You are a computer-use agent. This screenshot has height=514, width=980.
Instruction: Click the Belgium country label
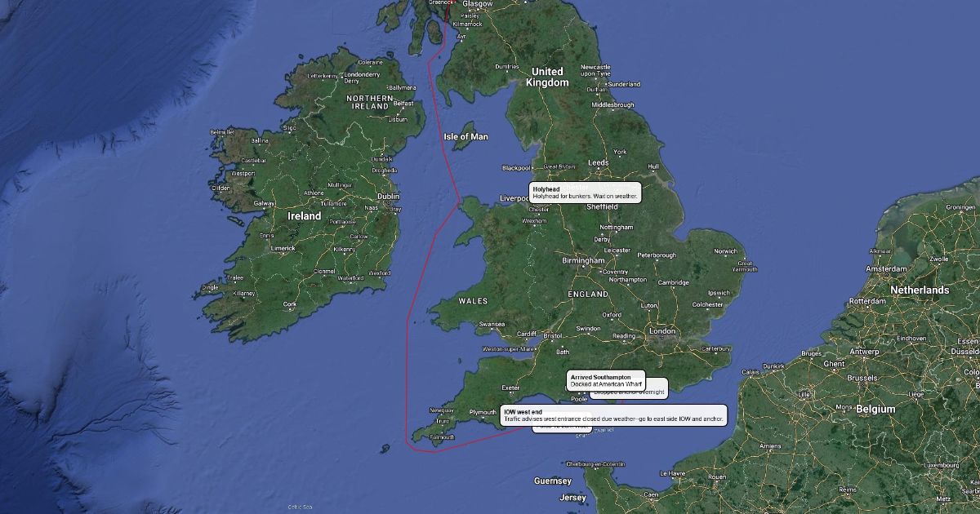coord(875,409)
